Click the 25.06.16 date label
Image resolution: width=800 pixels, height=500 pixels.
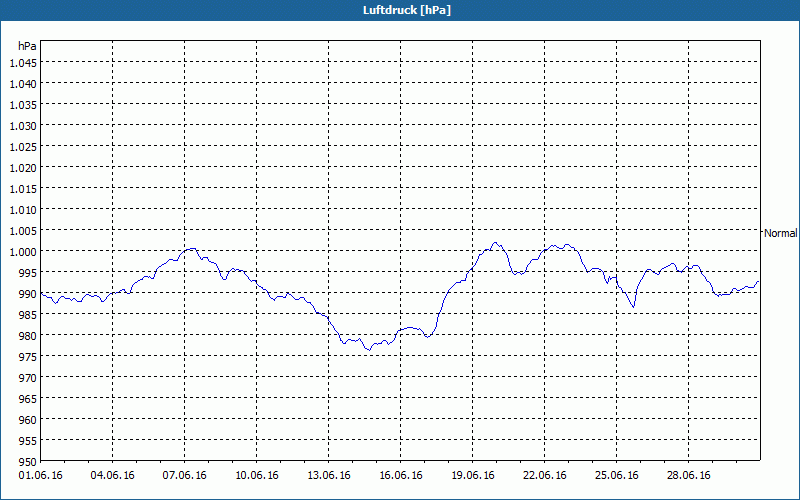[x=616, y=476]
